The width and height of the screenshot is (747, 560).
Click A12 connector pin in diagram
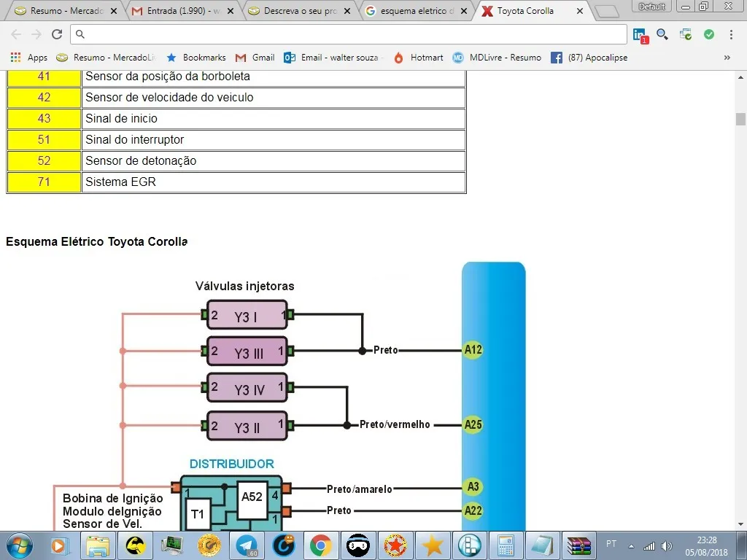473,350
